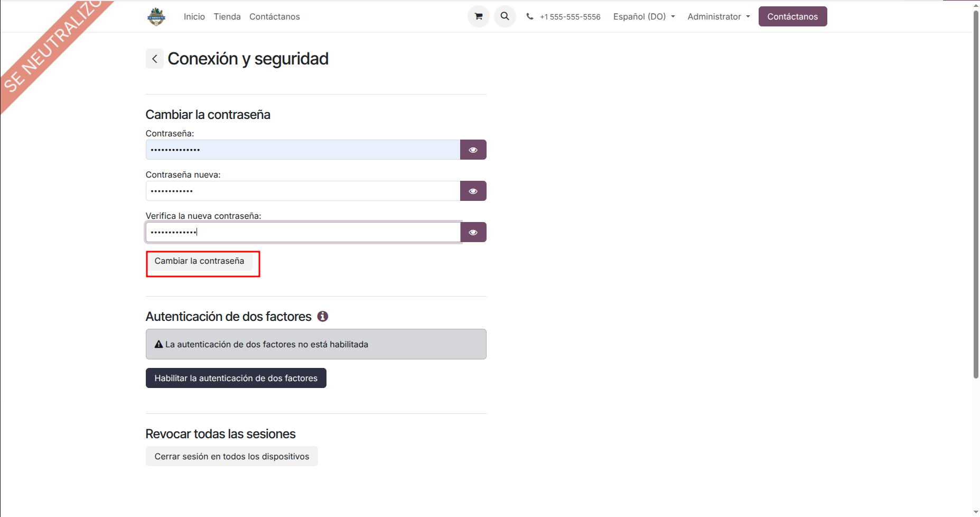Screen dimensions: 980x517
Task: Open the Español (DO) language dropdown
Action: coord(644,16)
